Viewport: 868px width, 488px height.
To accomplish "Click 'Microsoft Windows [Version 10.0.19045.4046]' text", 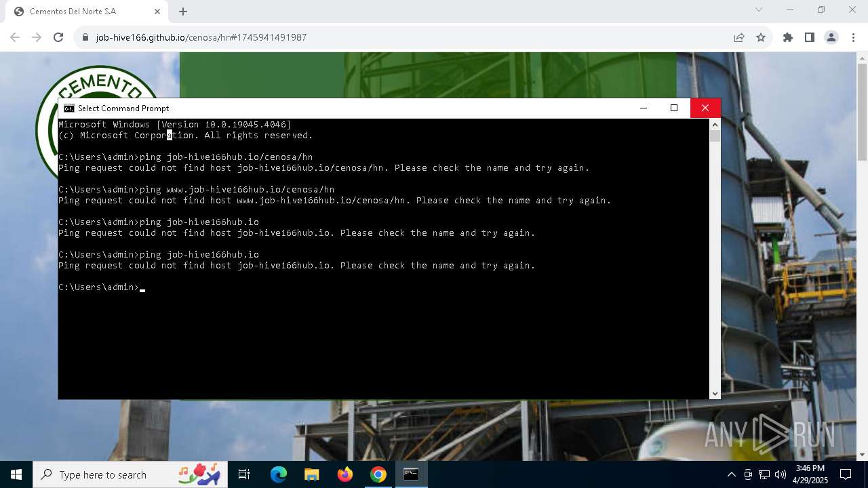I will pyautogui.click(x=174, y=125).
